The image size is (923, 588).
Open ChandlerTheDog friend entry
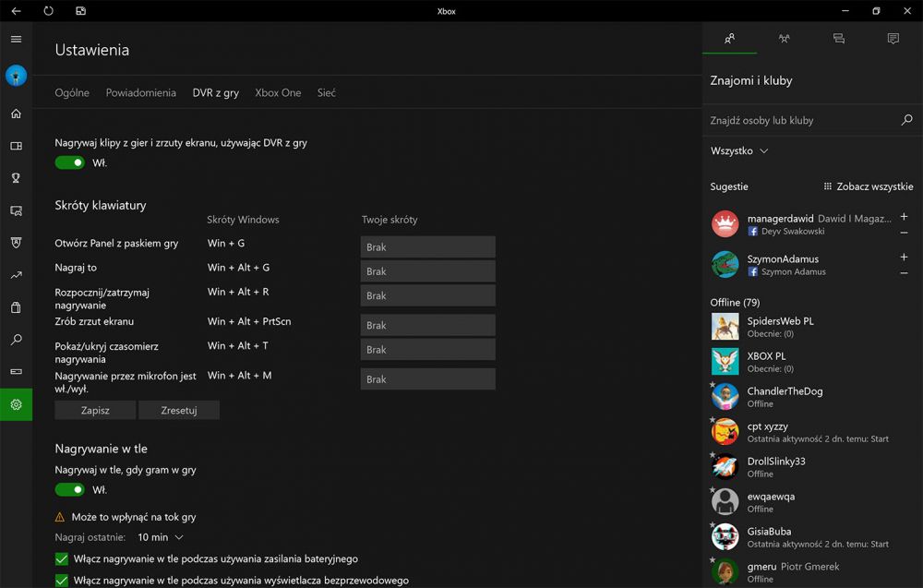click(812, 397)
